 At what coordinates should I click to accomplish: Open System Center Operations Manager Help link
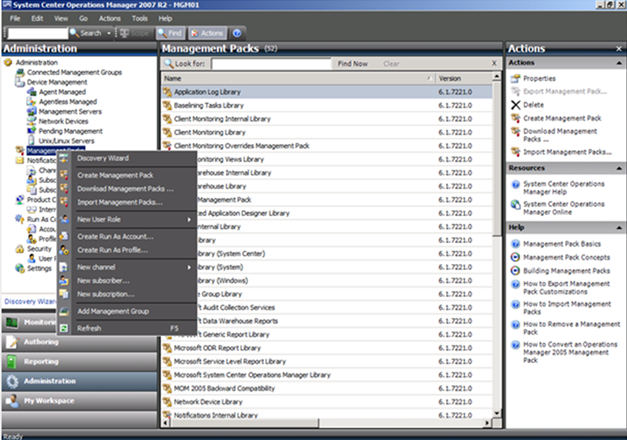(564, 188)
